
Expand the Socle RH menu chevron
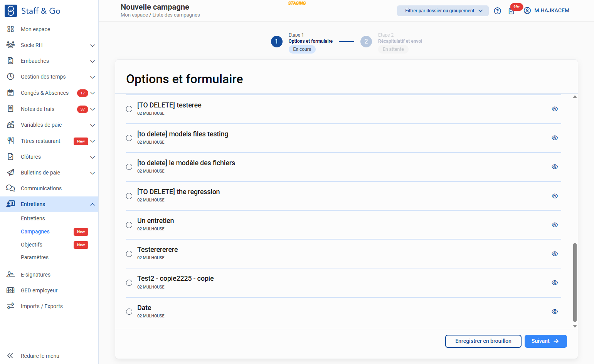coord(93,45)
